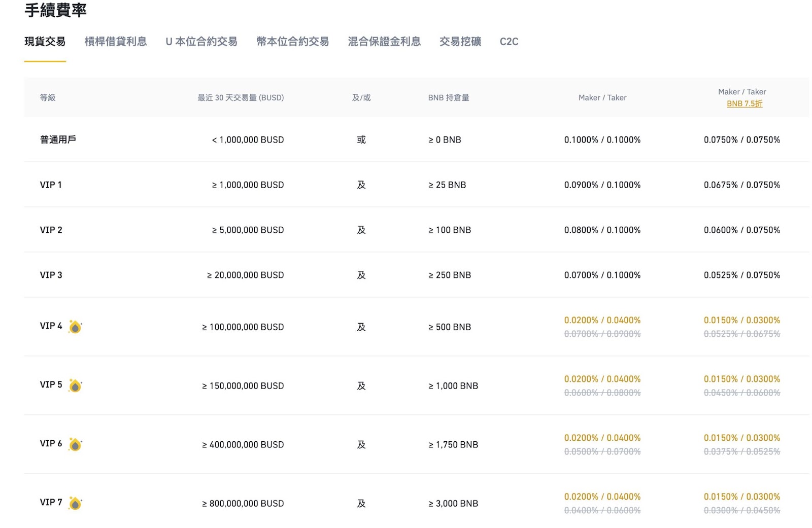Click VIP 4 discounted rate 0.0200% / 0.0400%
Viewport: 812px width, 528px height.
602,320
